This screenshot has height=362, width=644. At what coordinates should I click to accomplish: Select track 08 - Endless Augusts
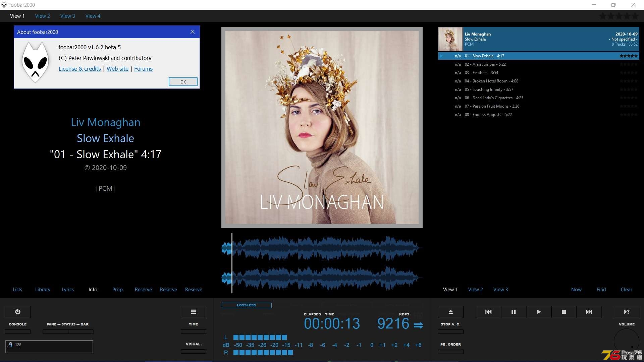coord(539,115)
